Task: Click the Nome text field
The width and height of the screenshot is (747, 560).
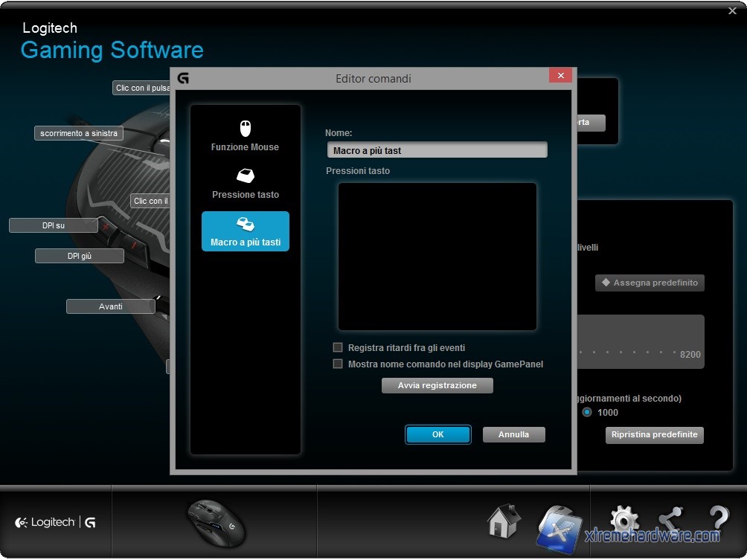Action: 437,150
